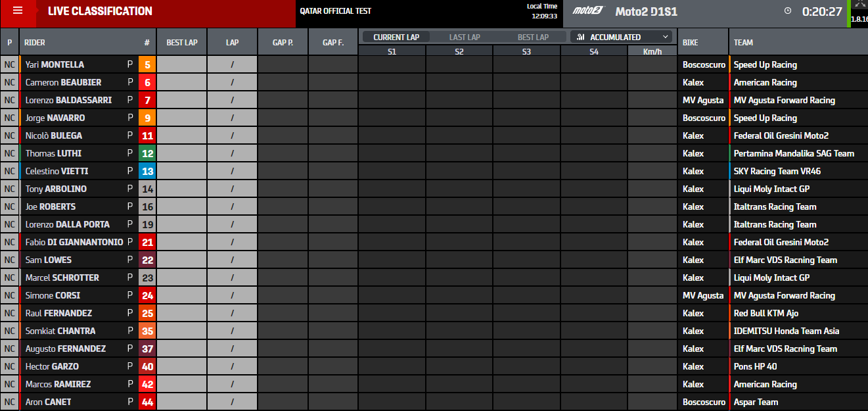Click the blue number 13 badge
The width and height of the screenshot is (868, 411).
[x=147, y=171]
